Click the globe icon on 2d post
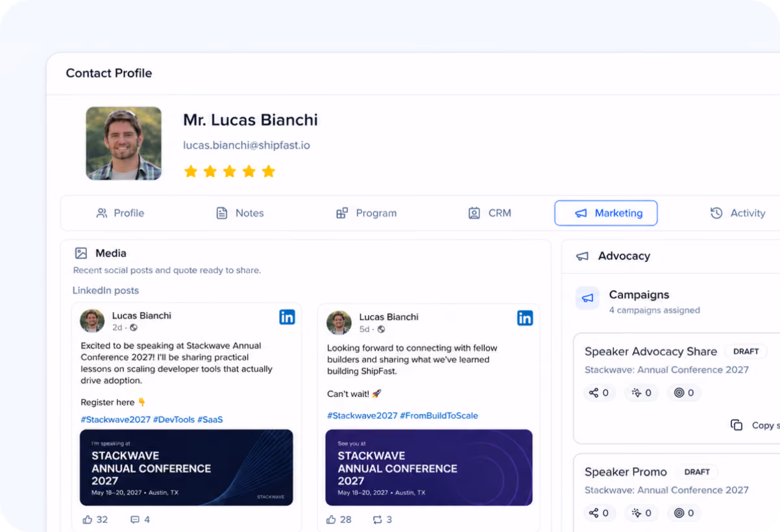The width and height of the screenshot is (780, 532). (x=134, y=328)
